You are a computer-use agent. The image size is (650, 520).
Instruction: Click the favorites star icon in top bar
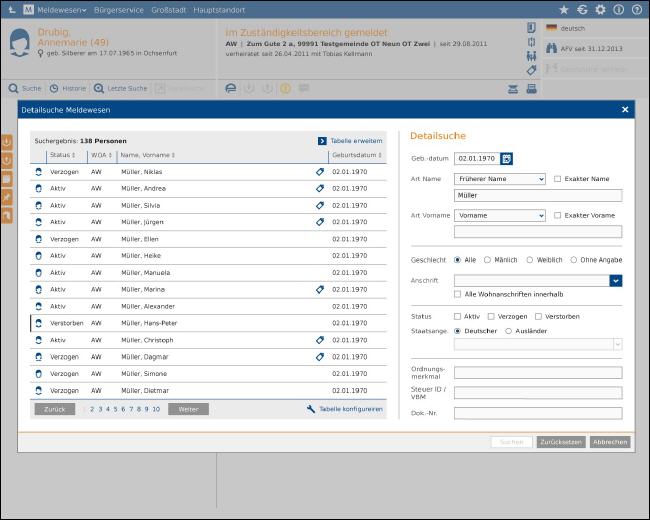[x=564, y=9]
